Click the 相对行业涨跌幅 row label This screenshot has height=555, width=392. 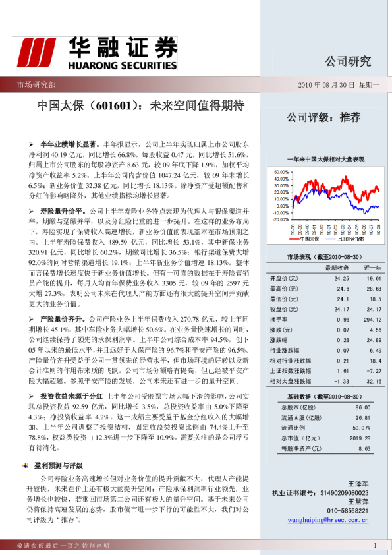(x=291, y=361)
